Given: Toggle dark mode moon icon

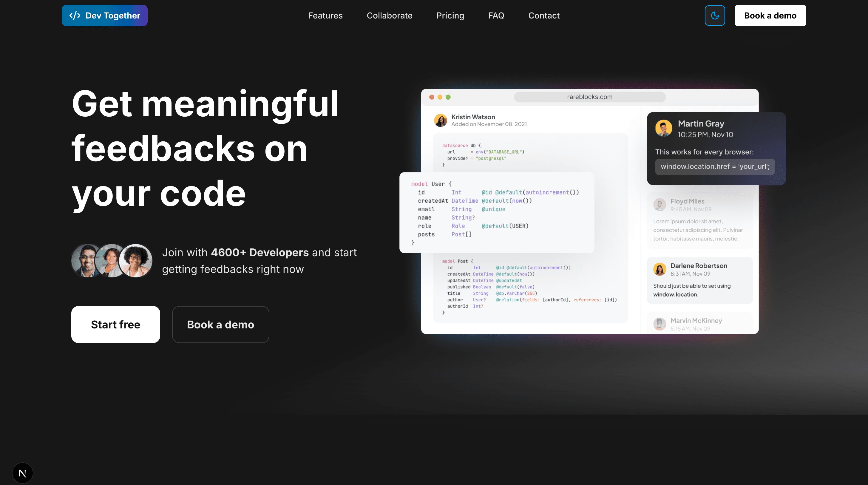Looking at the screenshot, I should point(715,16).
